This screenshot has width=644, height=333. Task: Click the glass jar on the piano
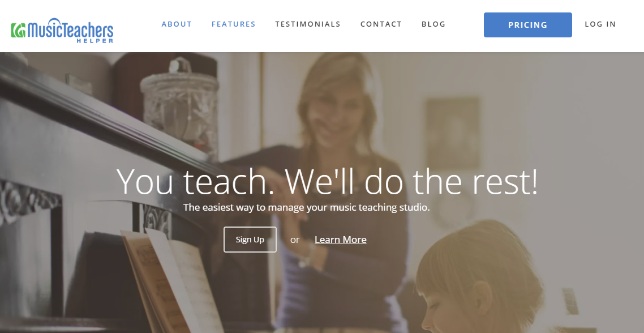(x=180, y=108)
